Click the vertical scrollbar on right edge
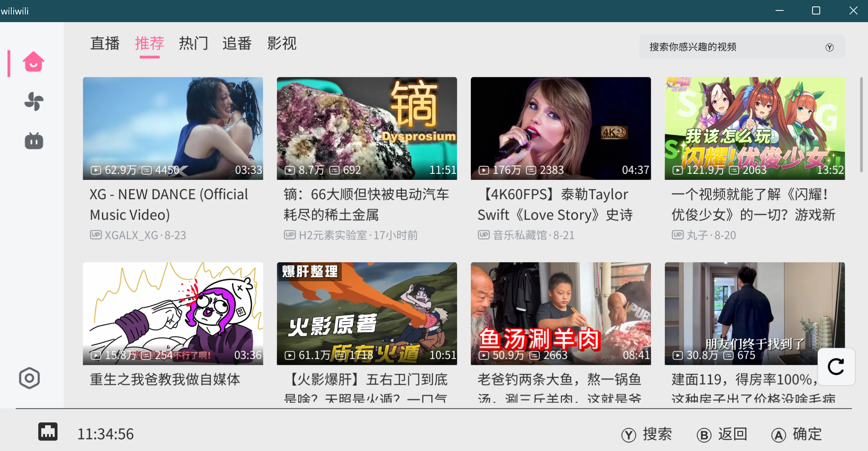 click(x=861, y=125)
